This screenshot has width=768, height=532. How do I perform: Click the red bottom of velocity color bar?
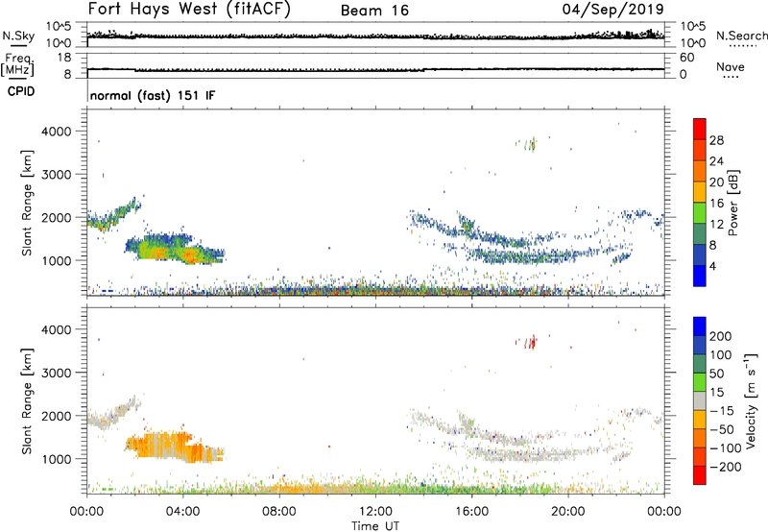700,475
